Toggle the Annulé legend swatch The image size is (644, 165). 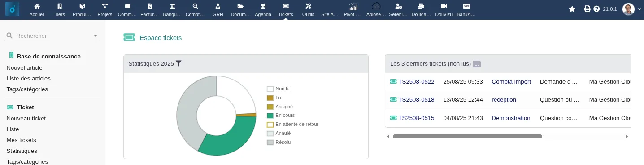click(x=270, y=133)
